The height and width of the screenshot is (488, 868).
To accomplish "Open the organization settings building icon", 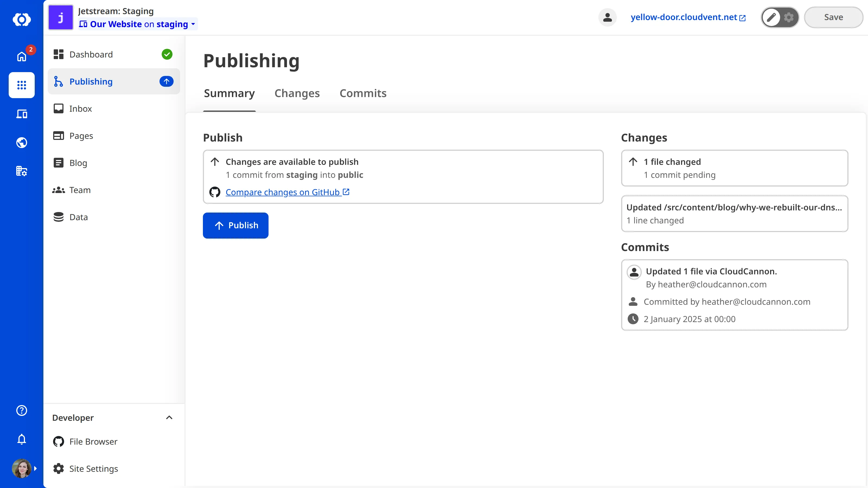I will pyautogui.click(x=22, y=171).
